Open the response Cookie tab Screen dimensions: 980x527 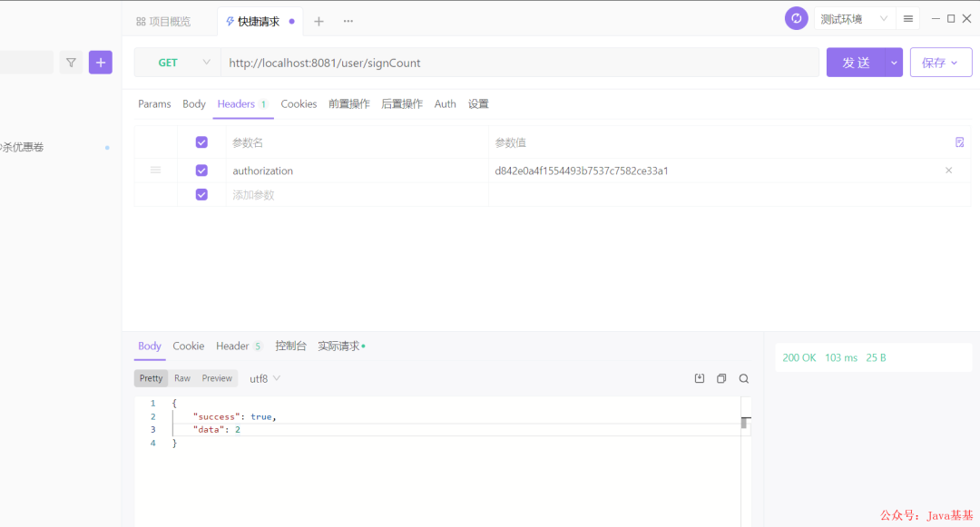[188, 346]
